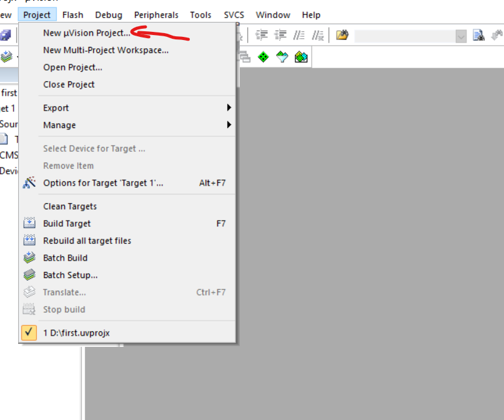Click the Uncomment selection toolbar icon
The height and width of the screenshot is (420, 504).
pos(318,35)
